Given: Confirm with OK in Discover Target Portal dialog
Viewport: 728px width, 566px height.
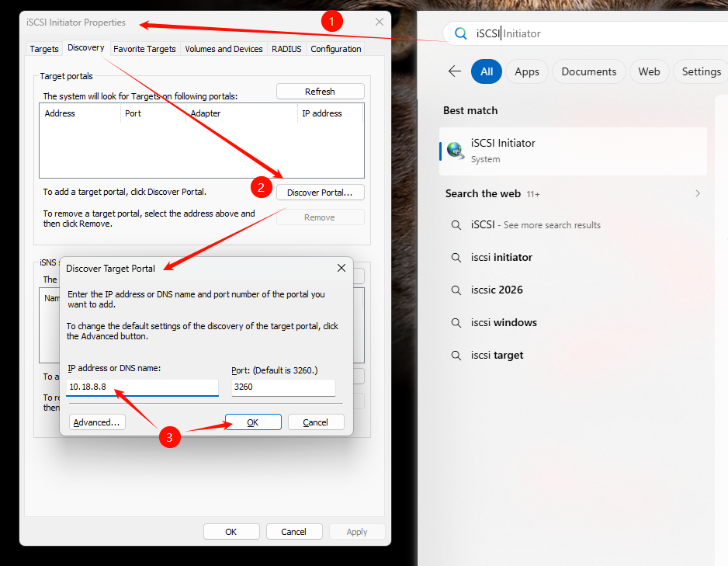Looking at the screenshot, I should point(253,422).
